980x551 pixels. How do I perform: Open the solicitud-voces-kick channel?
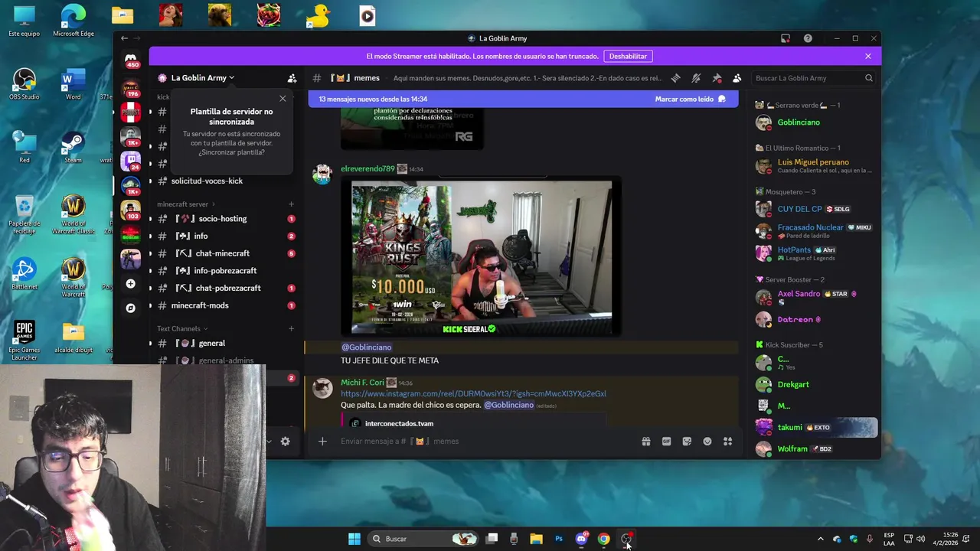coord(223,181)
